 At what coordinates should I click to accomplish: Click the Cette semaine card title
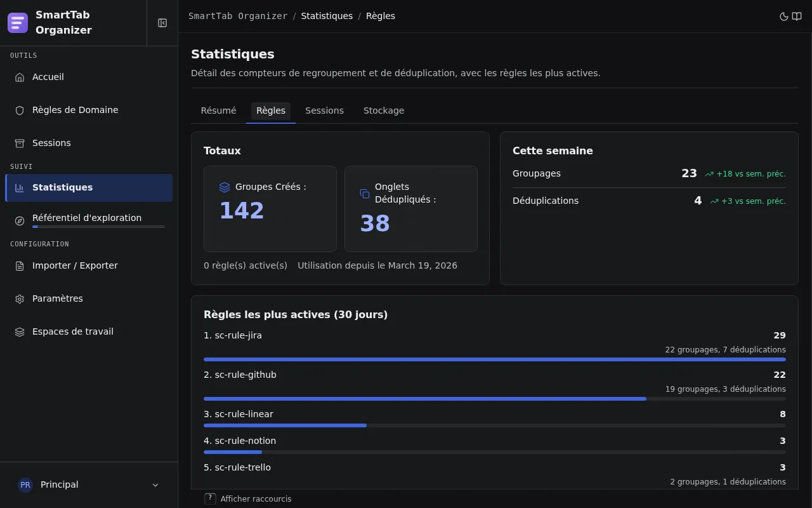click(553, 151)
